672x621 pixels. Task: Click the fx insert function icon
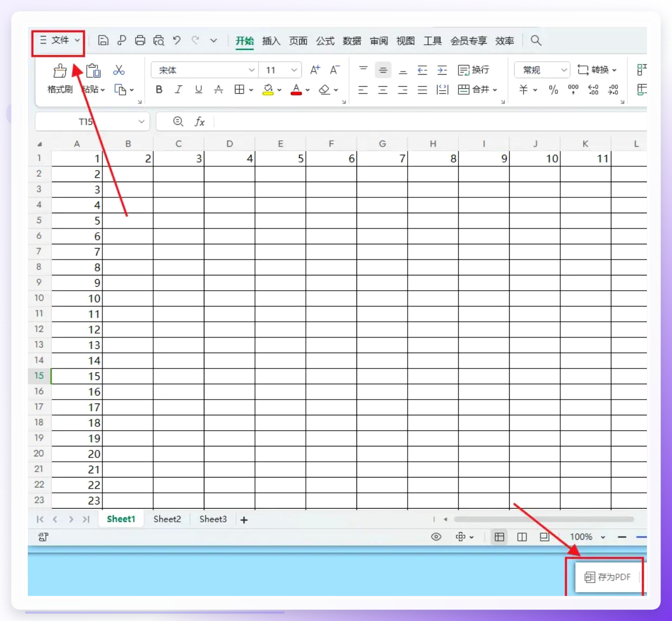pyautogui.click(x=200, y=122)
